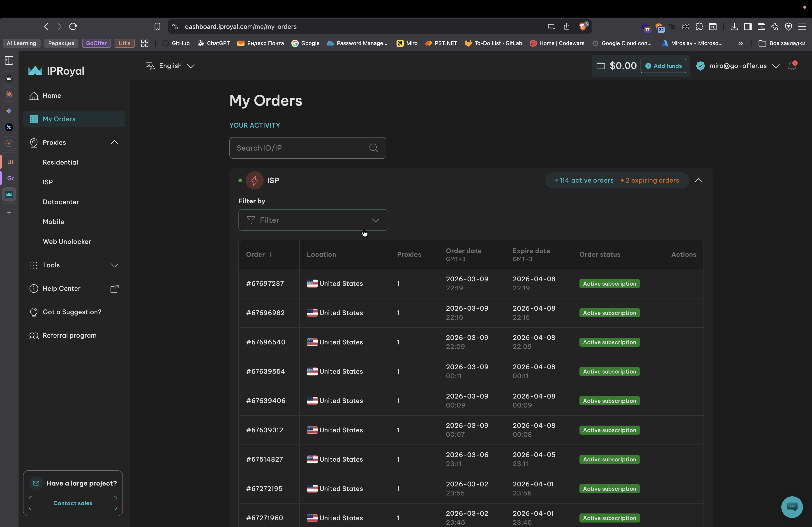Bookmark this page with bookmark icon

(x=157, y=27)
